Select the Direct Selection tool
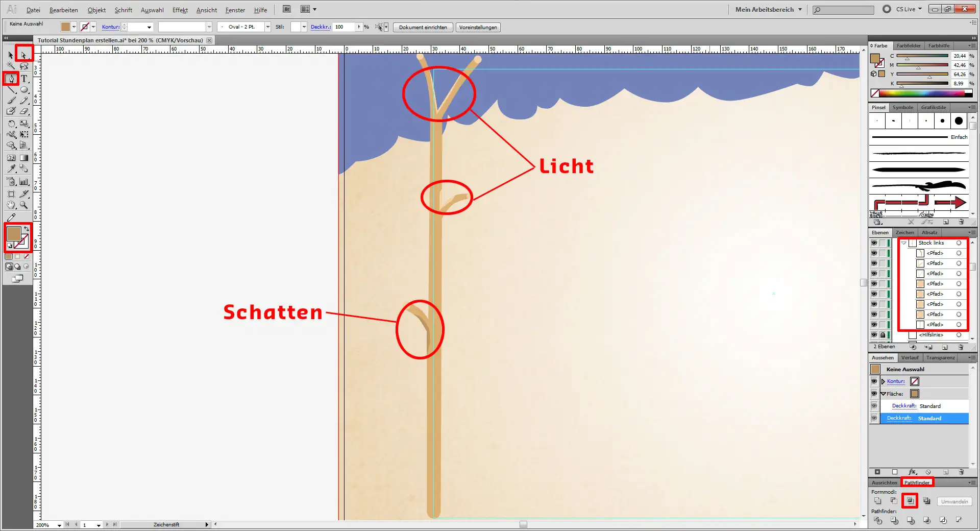The image size is (980, 531). [23, 55]
